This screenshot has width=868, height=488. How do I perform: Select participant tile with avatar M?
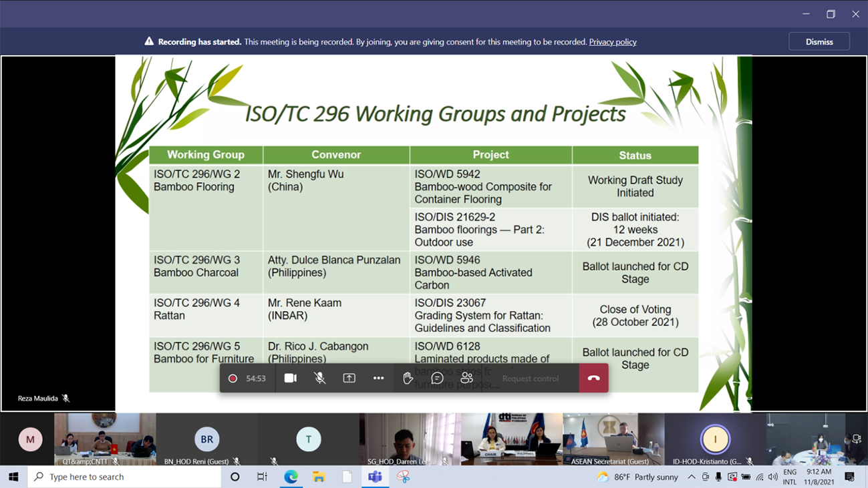(x=30, y=439)
